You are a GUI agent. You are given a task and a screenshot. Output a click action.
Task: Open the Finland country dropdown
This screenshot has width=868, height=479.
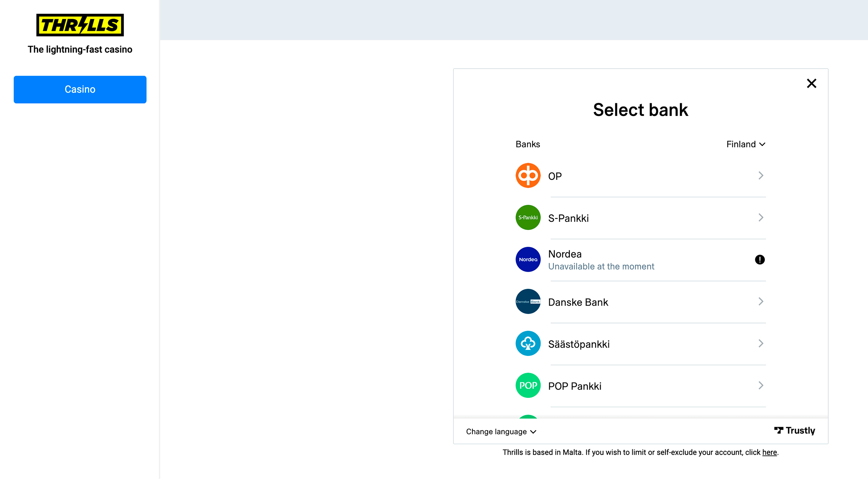pyautogui.click(x=745, y=144)
